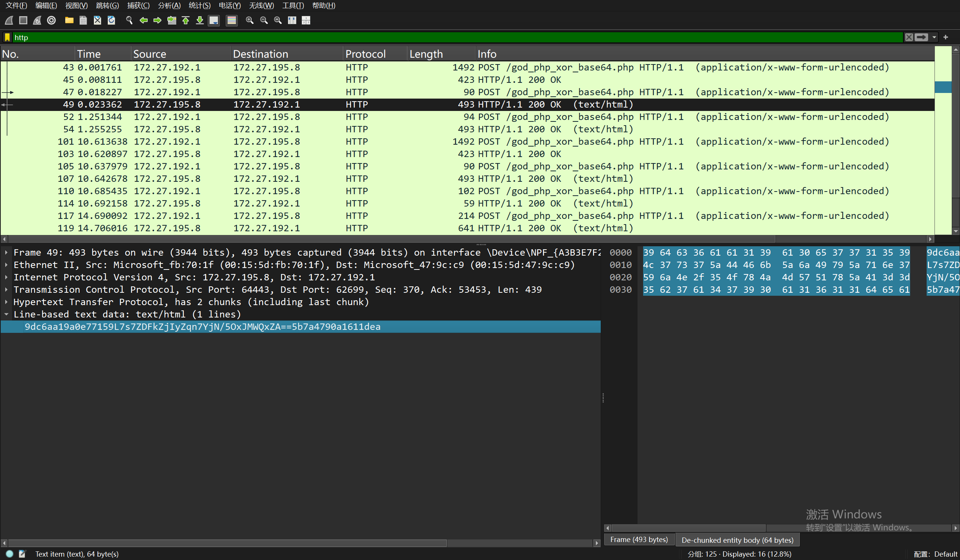Sort packets by Protocol column header
Image resolution: width=960 pixels, height=560 pixels.
(x=365, y=54)
